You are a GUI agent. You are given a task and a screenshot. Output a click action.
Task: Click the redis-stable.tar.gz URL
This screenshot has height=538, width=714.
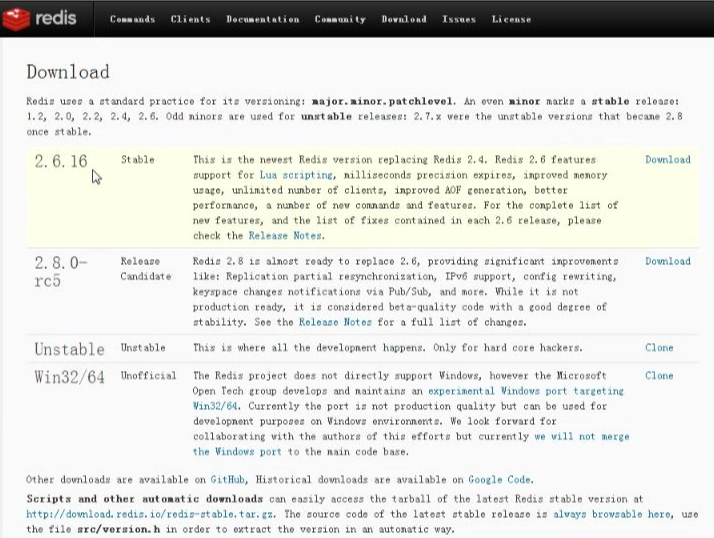(150, 514)
